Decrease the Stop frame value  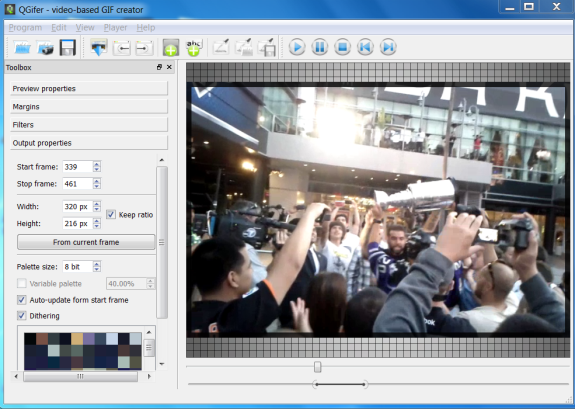pos(96,186)
